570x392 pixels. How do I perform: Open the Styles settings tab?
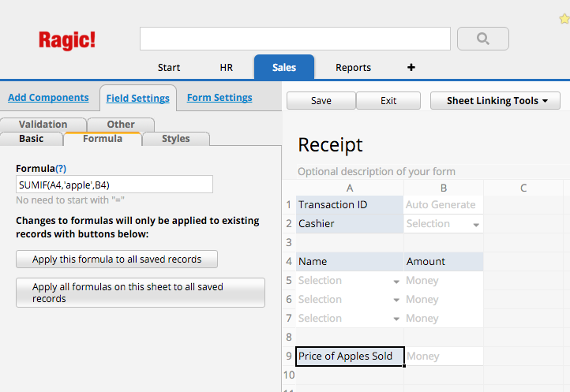tap(175, 139)
